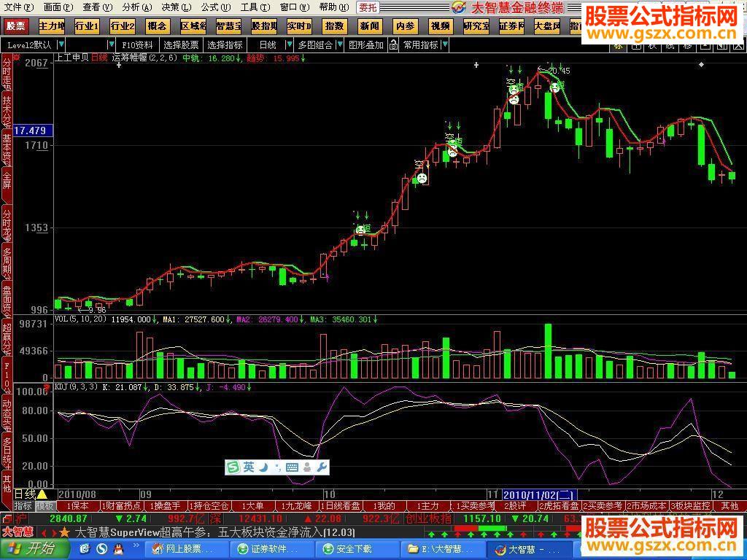747x560 pixels.
Task: Select the 概念 toolbar button
Action: pos(158,26)
